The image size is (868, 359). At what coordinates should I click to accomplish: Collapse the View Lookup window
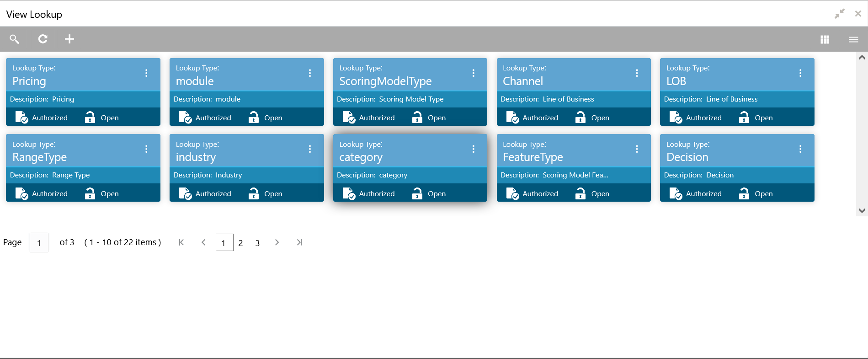(840, 14)
